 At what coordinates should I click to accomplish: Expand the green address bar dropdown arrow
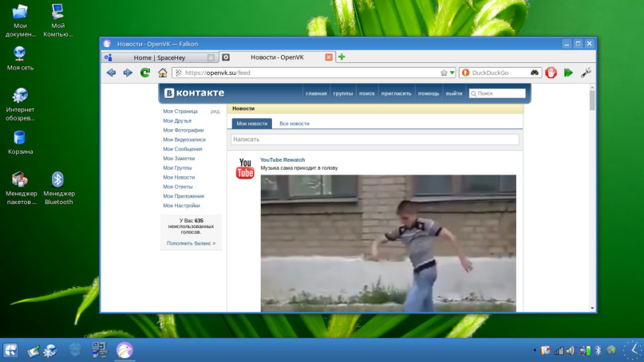pos(452,73)
